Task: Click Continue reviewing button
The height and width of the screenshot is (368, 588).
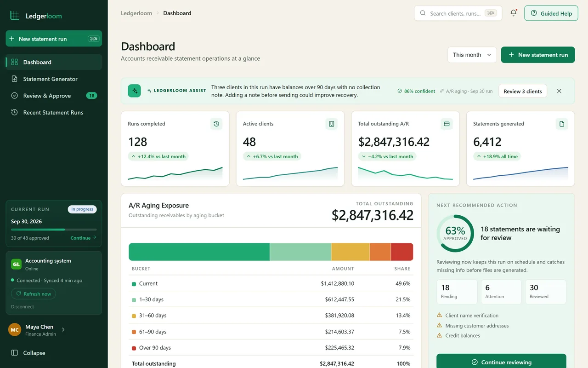Action: point(501,362)
